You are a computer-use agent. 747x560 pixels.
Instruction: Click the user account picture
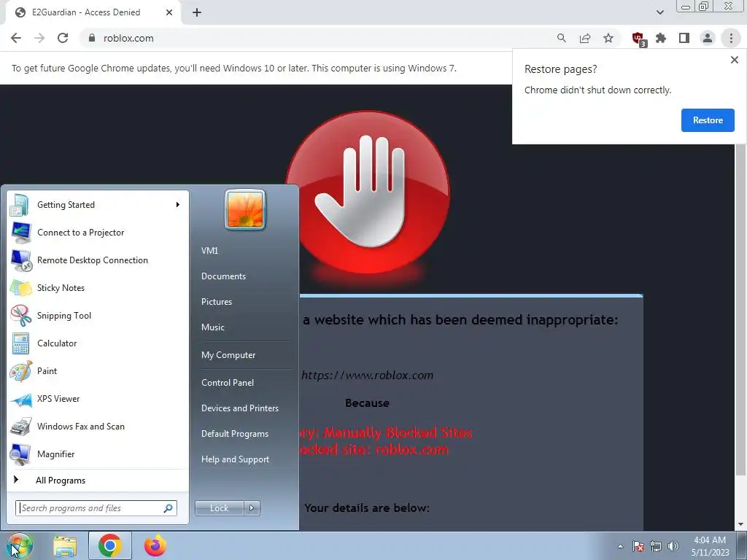coord(245,209)
